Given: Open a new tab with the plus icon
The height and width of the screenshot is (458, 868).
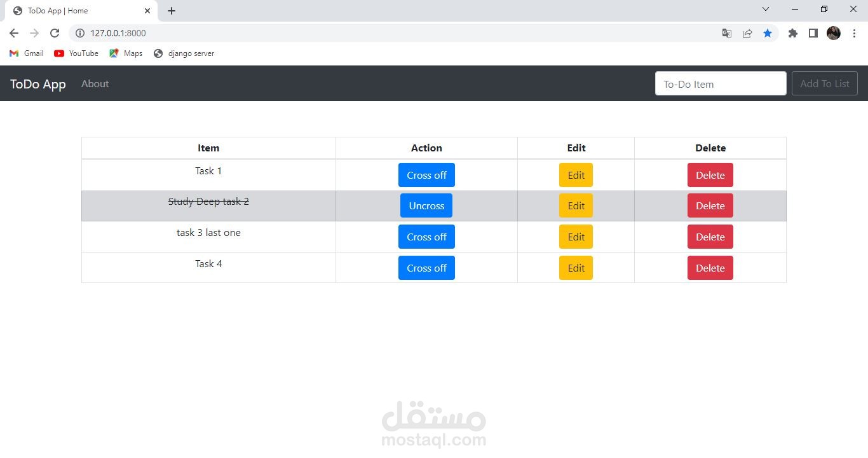Looking at the screenshot, I should pos(172,11).
